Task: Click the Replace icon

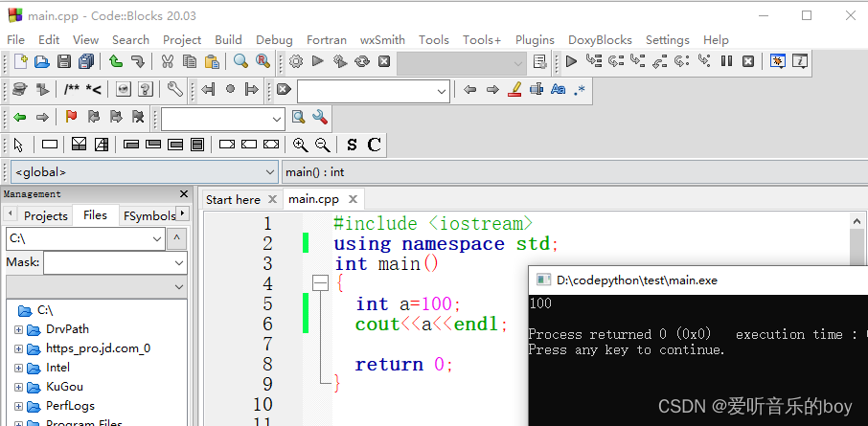Action: coord(263,61)
